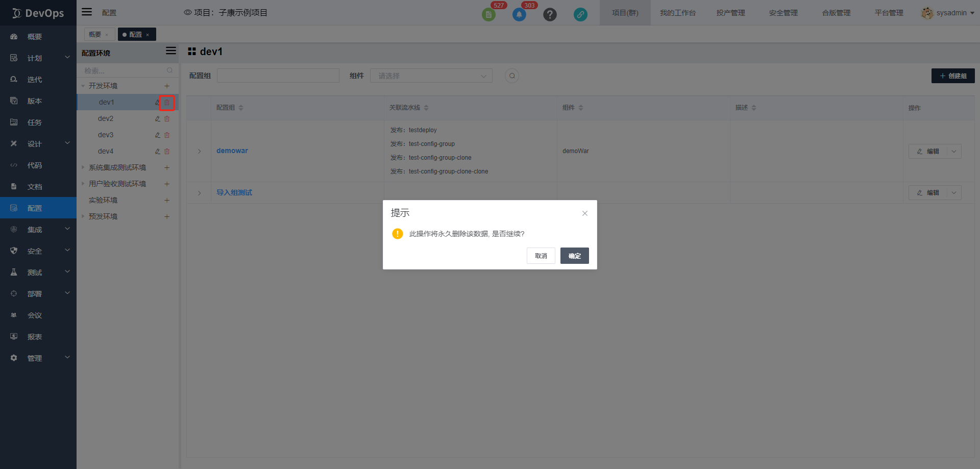This screenshot has width=980, height=469.
Task: Run the config group search magnifier button
Action: pyautogui.click(x=512, y=76)
